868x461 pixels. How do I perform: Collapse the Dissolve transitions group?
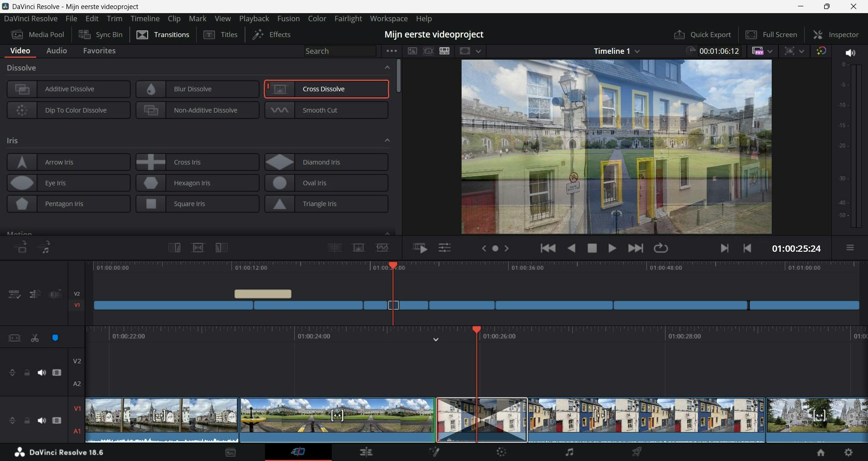tap(387, 68)
